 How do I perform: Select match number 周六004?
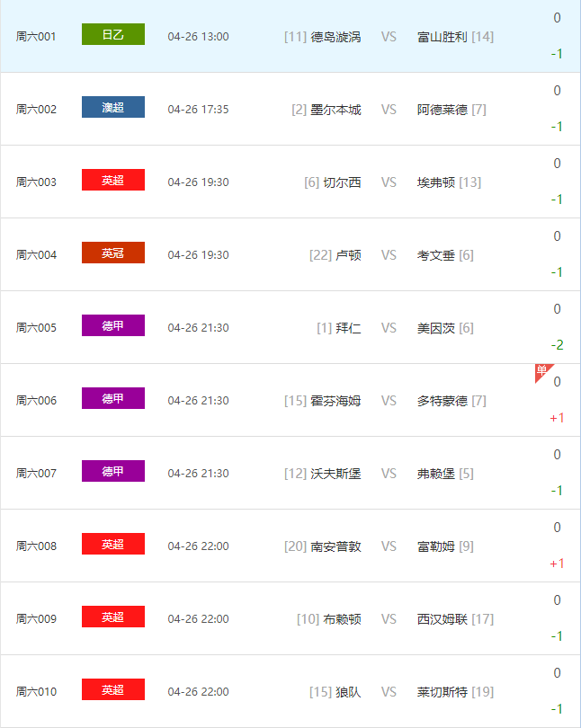point(36,255)
